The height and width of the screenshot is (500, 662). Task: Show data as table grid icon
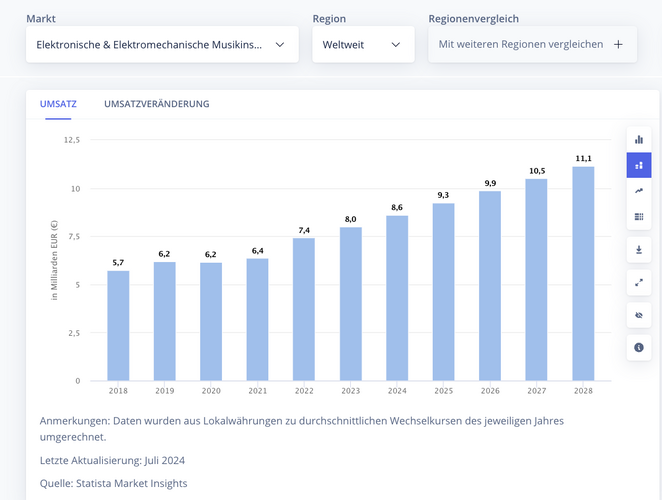[x=639, y=217]
